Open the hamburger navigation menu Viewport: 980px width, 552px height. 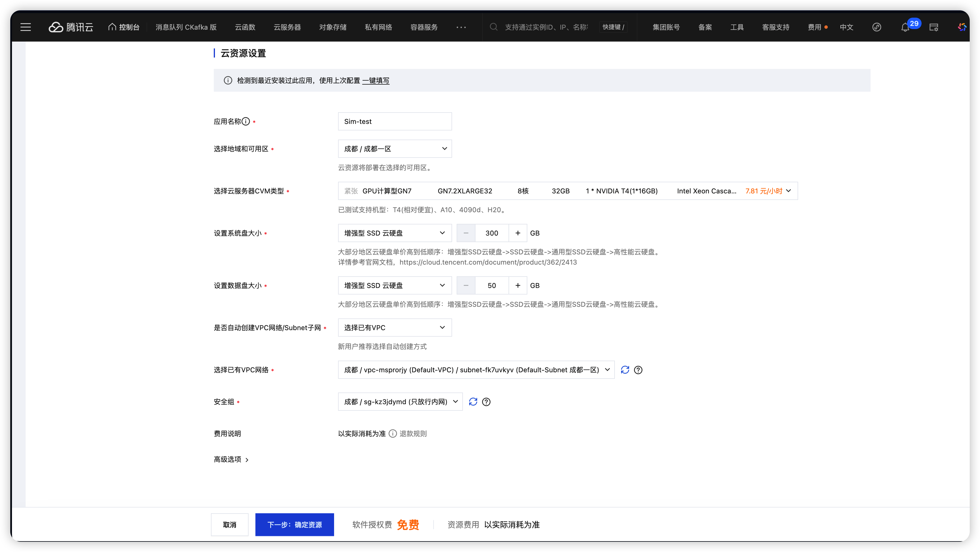(x=25, y=27)
